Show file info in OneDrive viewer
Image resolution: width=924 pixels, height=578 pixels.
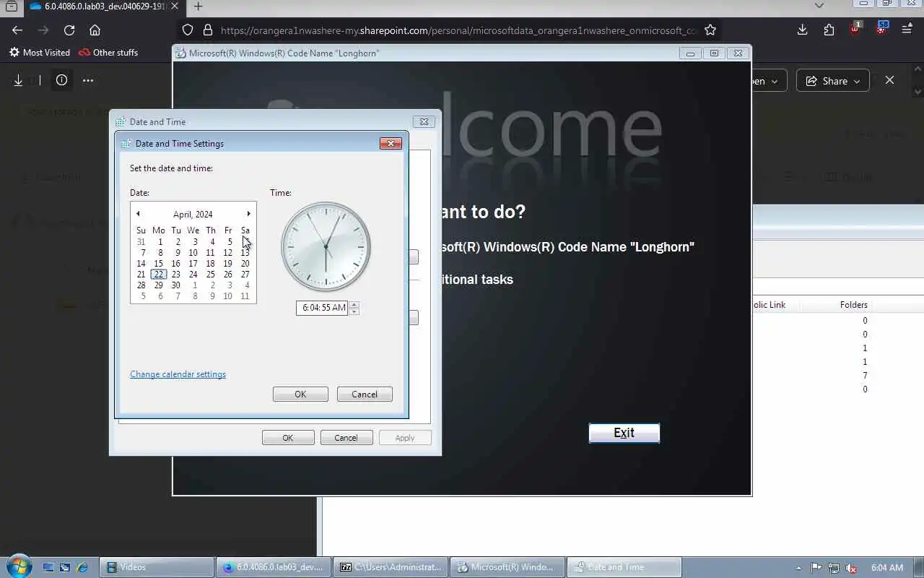click(61, 80)
